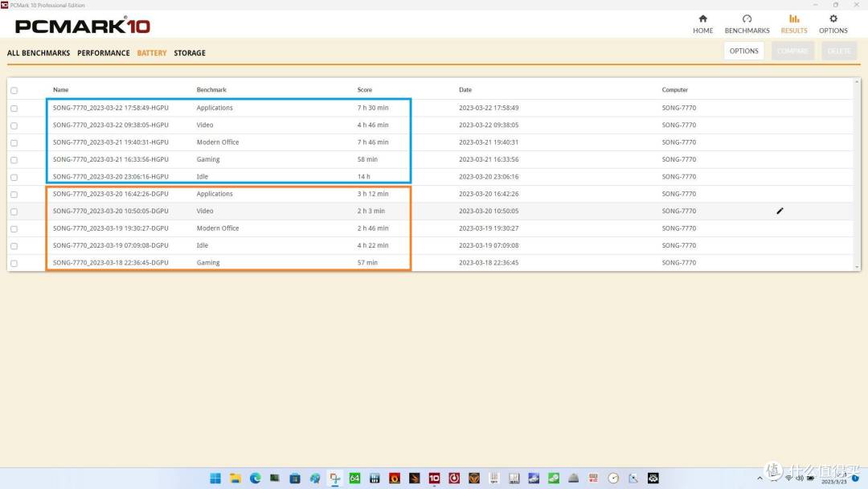The height and width of the screenshot is (489, 868).
Task: Click the 7 h 30 min score
Action: 373,108
